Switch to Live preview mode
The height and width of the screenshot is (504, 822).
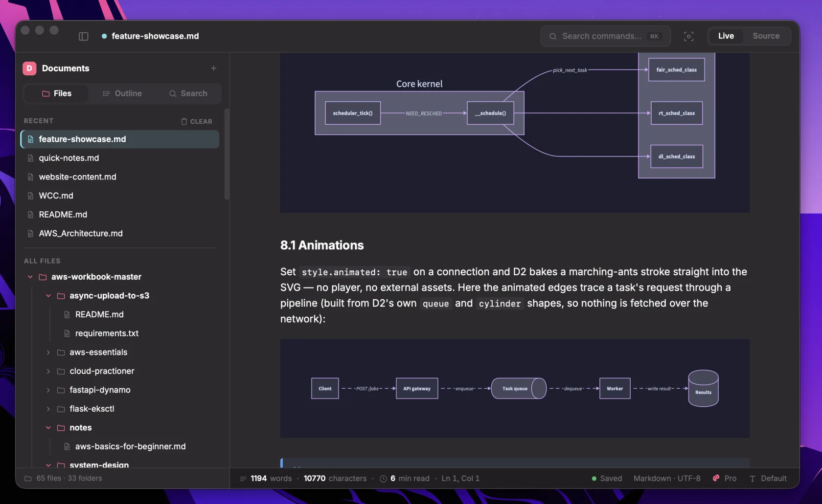tap(726, 36)
